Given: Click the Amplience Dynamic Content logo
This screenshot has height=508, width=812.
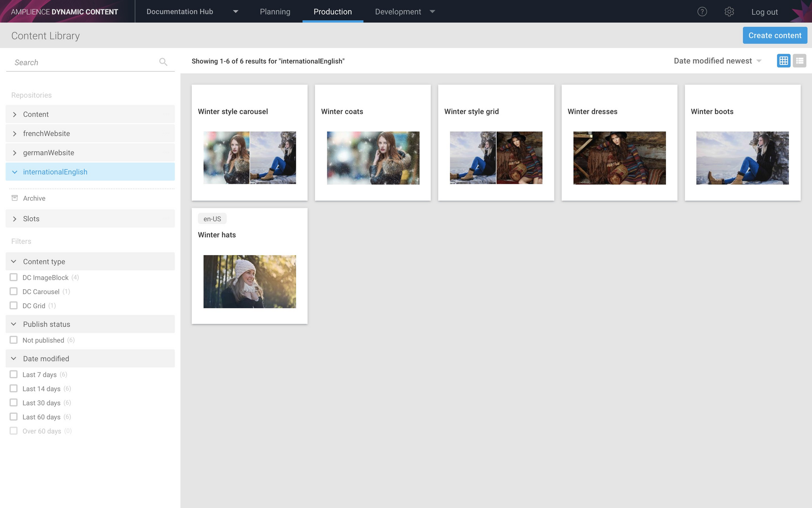Looking at the screenshot, I should pos(65,11).
